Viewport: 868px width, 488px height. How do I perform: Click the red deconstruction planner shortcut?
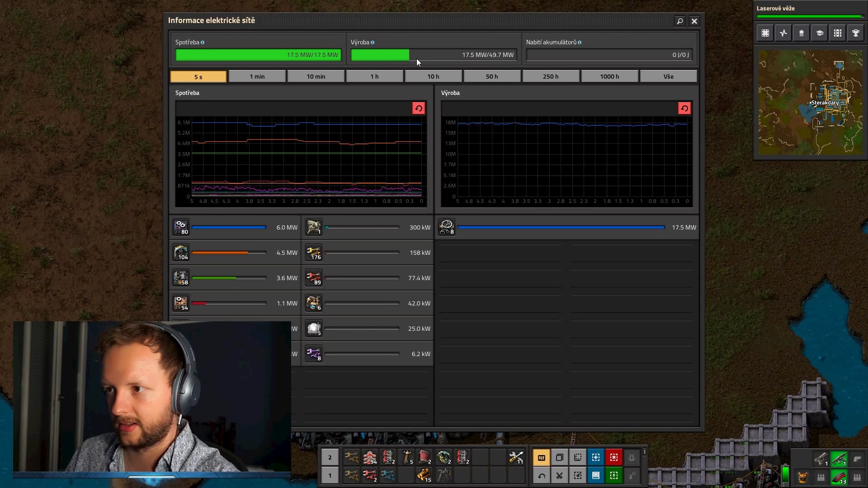pyautogui.click(x=614, y=458)
